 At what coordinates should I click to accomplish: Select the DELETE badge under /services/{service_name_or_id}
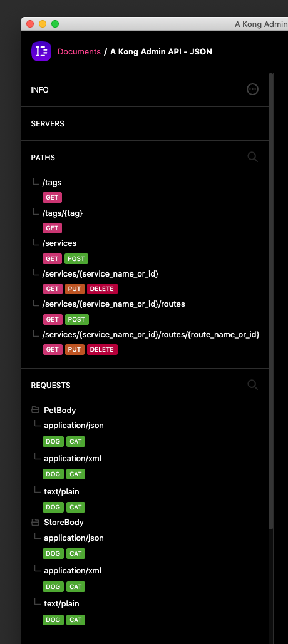[102, 289]
